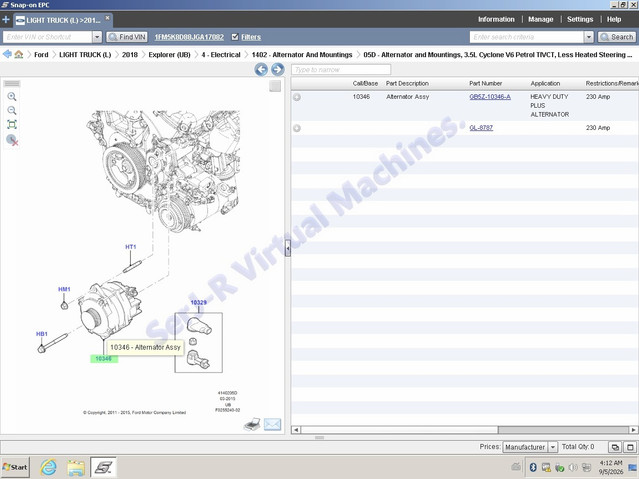Select the LIGHT TRUCK (L) tab
This screenshot has width=639, height=479.
(x=63, y=20)
